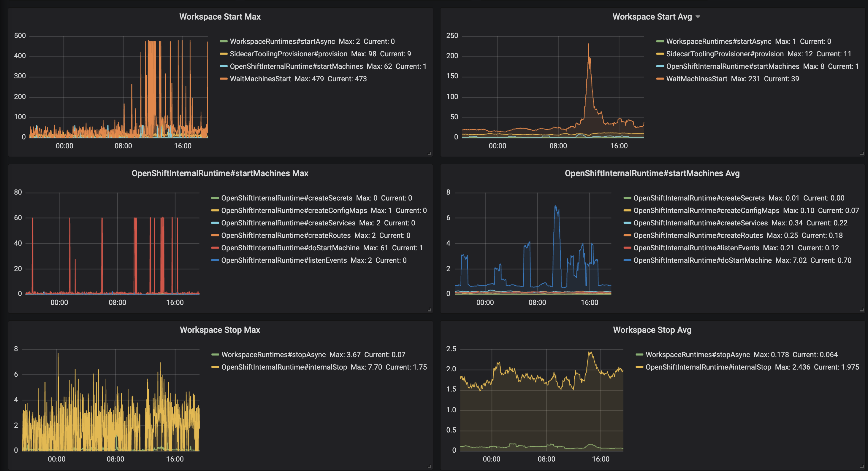Select createServices label in startMachines Max legend

(288, 223)
